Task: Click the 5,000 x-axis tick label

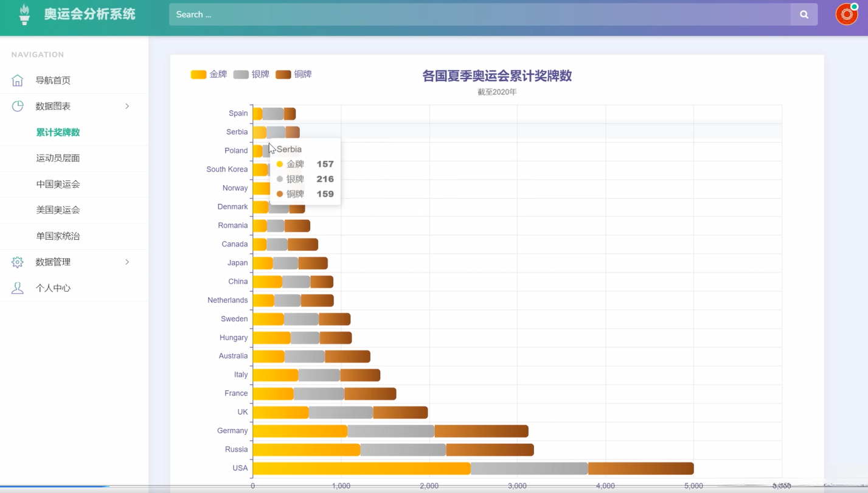Action: (694, 486)
